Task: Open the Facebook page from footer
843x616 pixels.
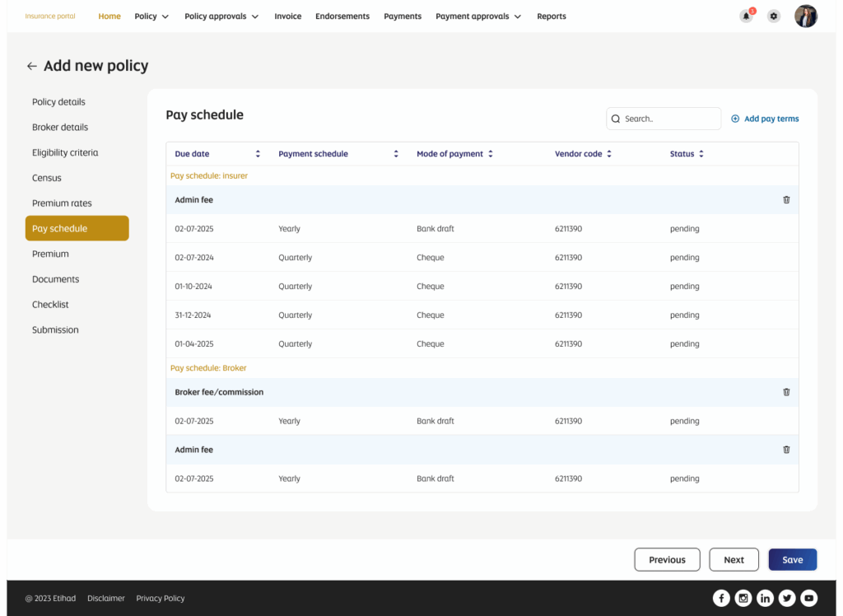Action: (721, 599)
